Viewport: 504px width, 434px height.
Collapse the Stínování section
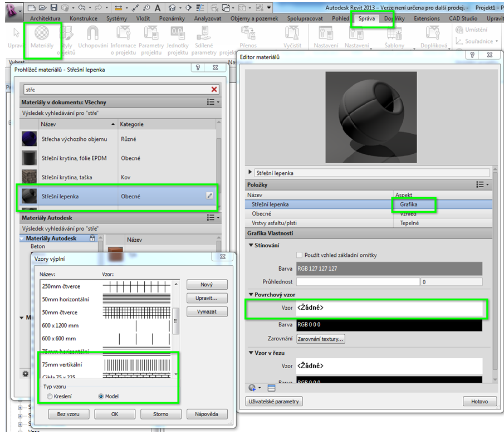[x=250, y=245]
